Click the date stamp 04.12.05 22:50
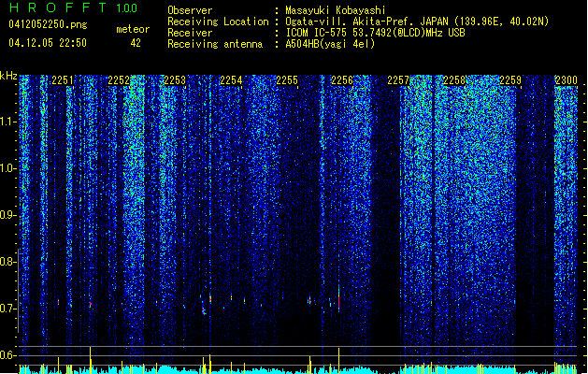This screenshot has height=374, width=588. 48,43
